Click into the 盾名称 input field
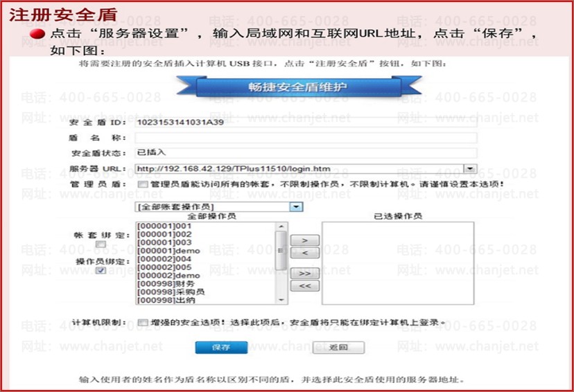Screen dimensions: 574x392 (306, 138)
